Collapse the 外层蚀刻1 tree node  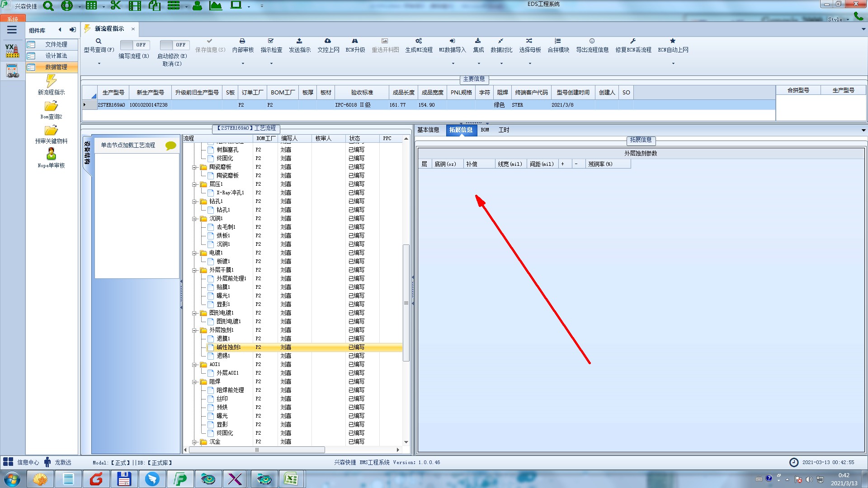pyautogui.click(x=194, y=330)
